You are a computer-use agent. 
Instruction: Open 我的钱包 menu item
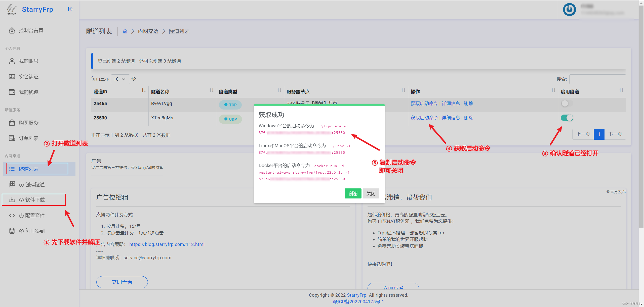point(29,92)
